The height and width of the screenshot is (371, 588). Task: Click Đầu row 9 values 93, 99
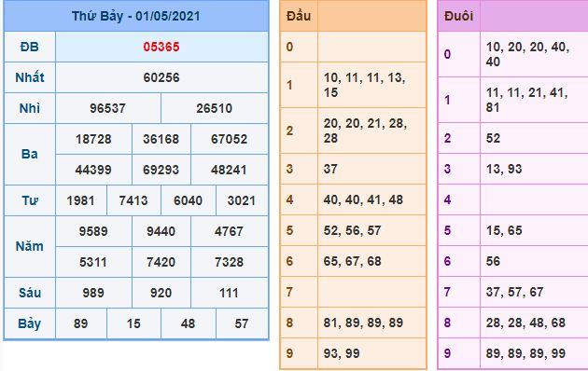342,353
